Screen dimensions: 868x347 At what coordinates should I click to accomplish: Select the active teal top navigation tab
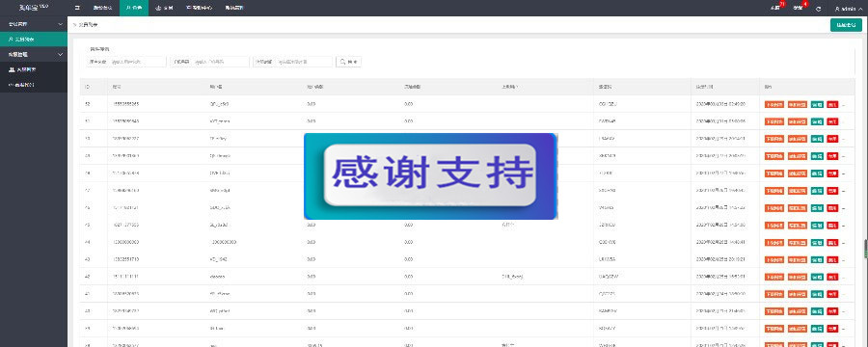tap(134, 8)
